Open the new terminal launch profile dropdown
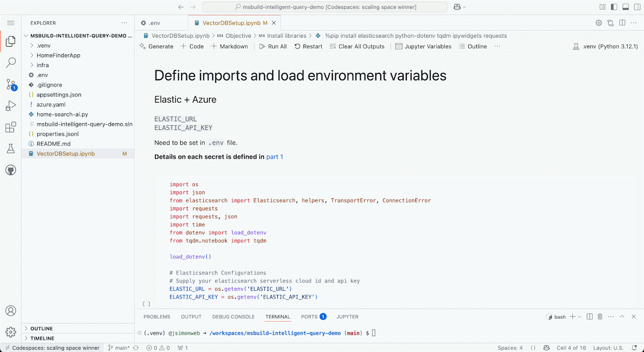 tap(580, 317)
